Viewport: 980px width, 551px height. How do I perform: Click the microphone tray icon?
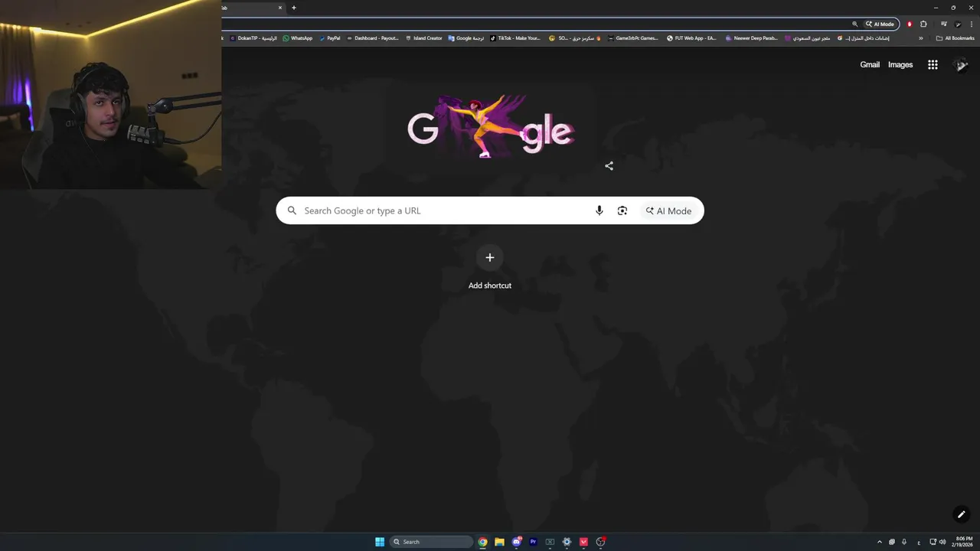pos(904,542)
